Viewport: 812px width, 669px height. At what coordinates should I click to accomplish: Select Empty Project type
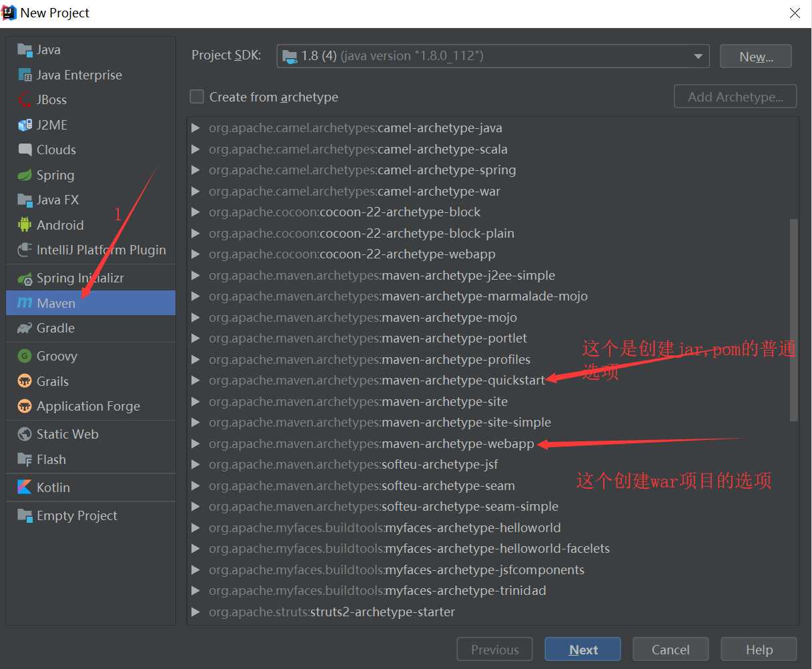[91, 515]
